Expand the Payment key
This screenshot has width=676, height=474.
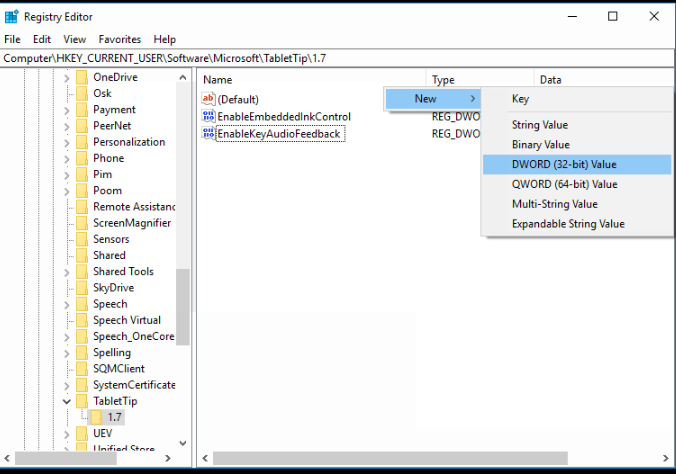(66, 110)
